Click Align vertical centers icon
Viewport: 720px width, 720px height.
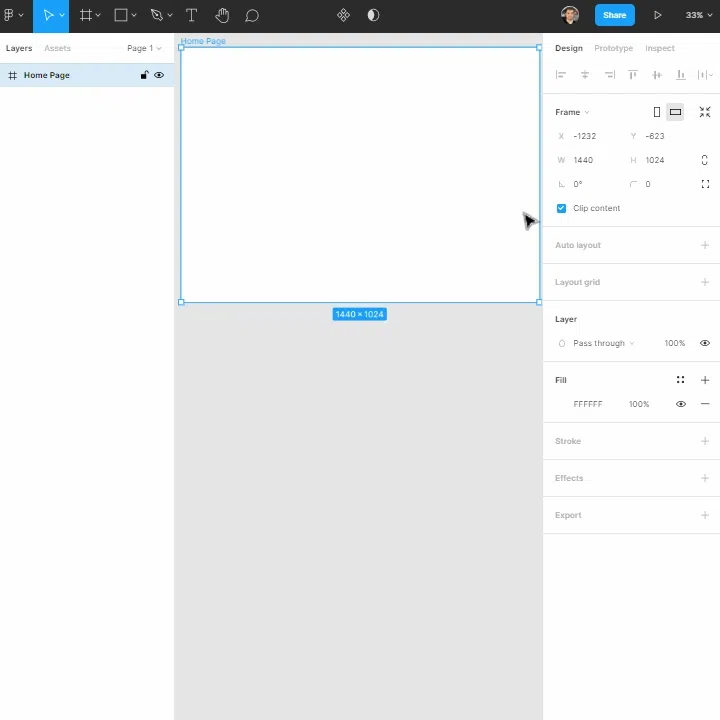[657, 74]
